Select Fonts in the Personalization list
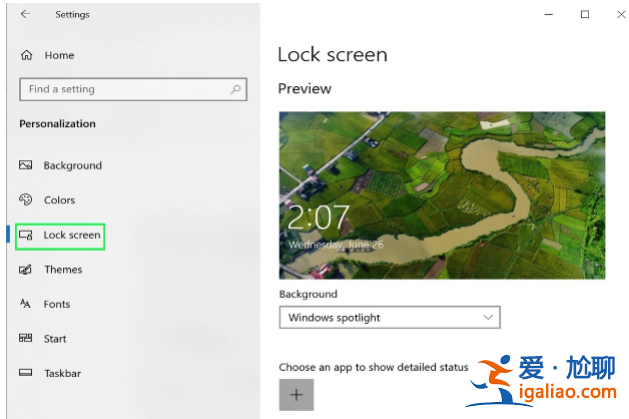 click(x=57, y=304)
